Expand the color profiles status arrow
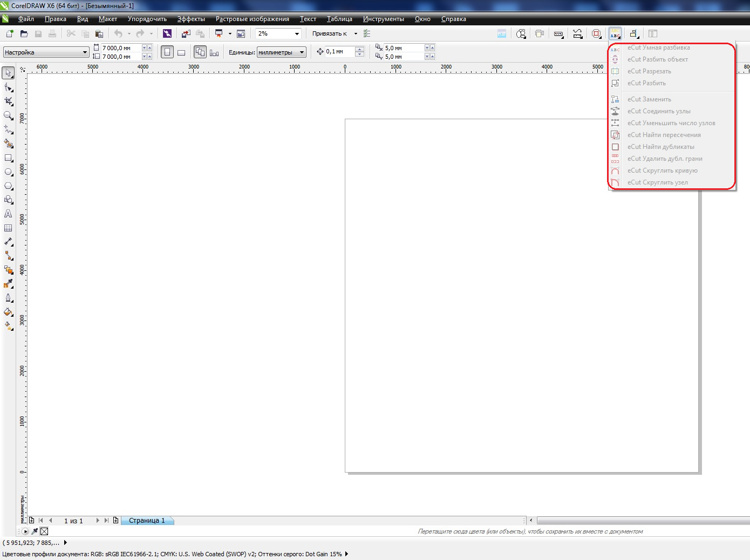This screenshot has height=560, width=750. (346, 554)
